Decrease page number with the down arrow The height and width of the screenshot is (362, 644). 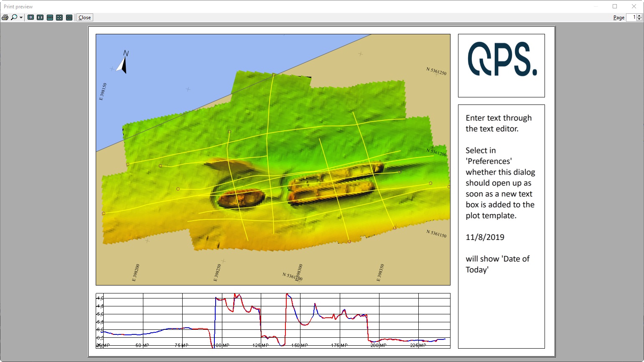639,19
